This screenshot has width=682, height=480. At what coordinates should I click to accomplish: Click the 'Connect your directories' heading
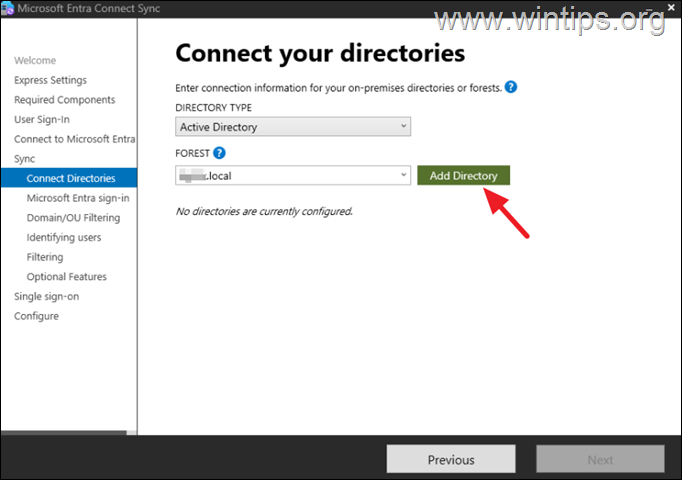coord(320,53)
